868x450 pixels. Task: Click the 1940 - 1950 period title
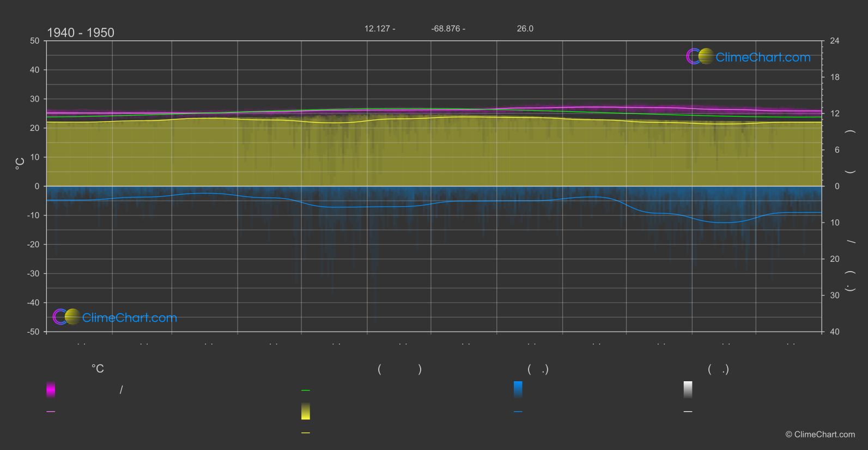pos(81,33)
